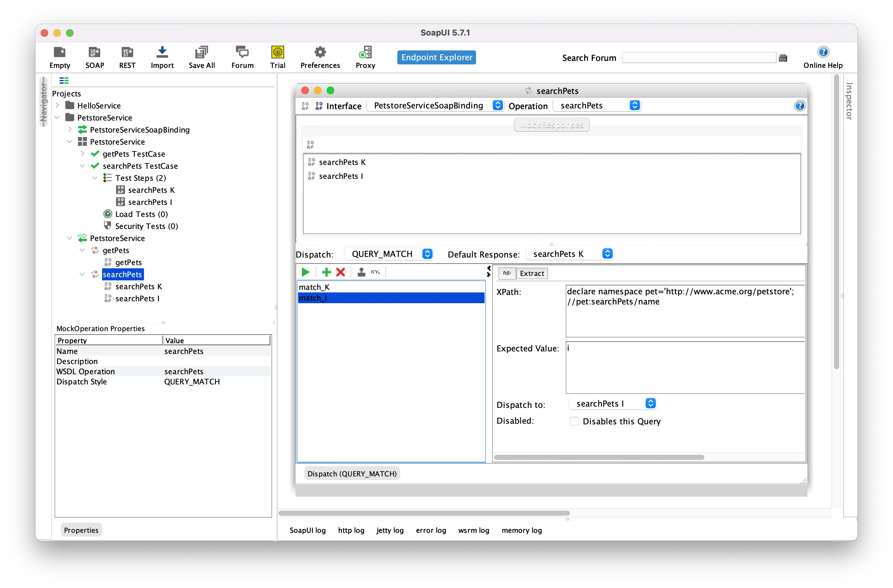This screenshot has width=893, height=588.
Task: Expand the HelloService project node
Action: (x=57, y=105)
